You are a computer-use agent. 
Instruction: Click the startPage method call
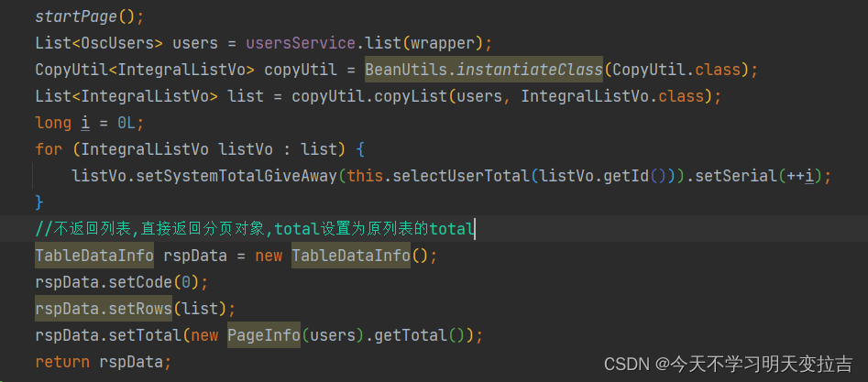pyautogui.click(x=76, y=16)
